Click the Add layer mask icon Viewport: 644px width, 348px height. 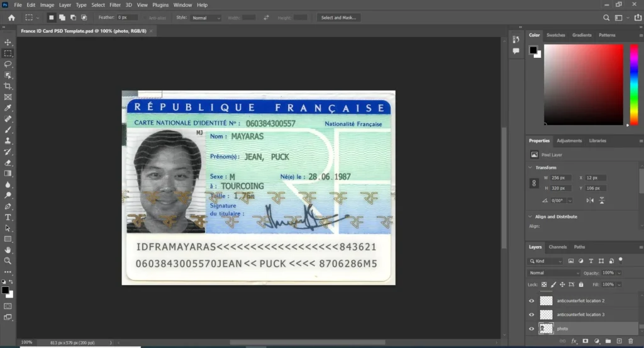click(586, 341)
